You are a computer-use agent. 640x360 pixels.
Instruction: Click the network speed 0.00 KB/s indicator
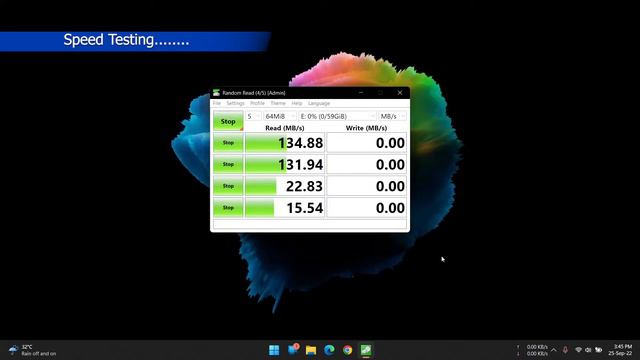pyautogui.click(x=533, y=350)
